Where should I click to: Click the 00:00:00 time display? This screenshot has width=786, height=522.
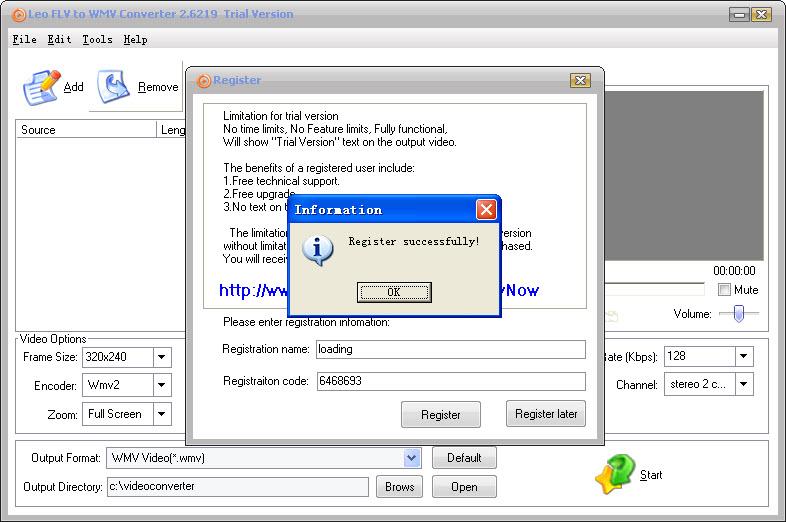tap(734, 271)
